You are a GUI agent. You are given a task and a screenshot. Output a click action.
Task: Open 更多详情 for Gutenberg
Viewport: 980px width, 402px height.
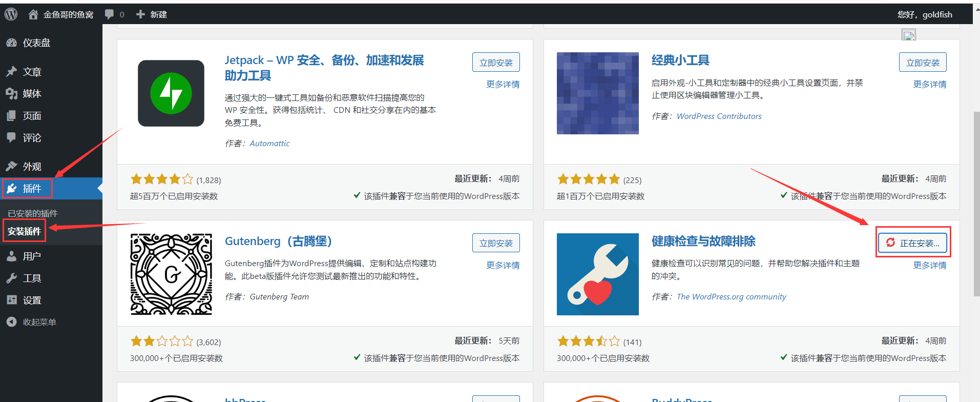click(x=503, y=265)
